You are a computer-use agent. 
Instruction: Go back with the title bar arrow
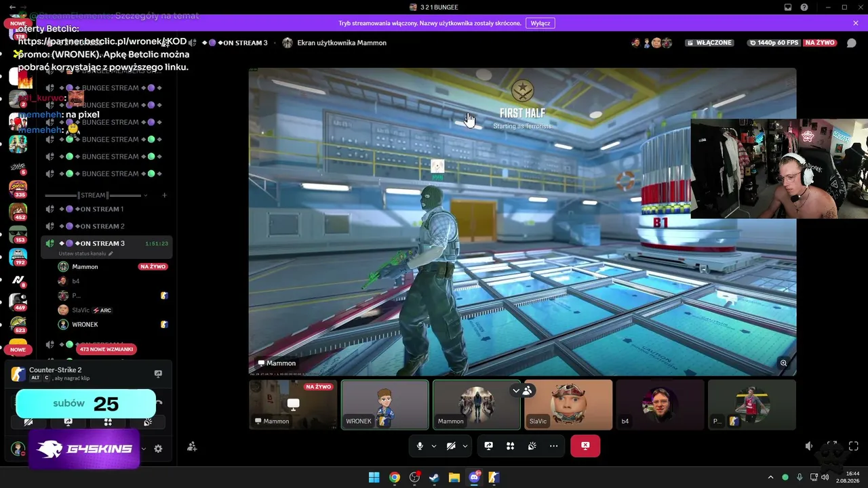(x=12, y=7)
